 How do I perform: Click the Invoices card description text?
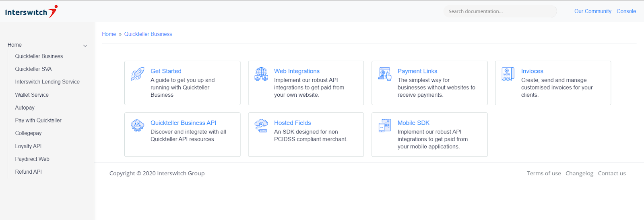[x=557, y=87]
